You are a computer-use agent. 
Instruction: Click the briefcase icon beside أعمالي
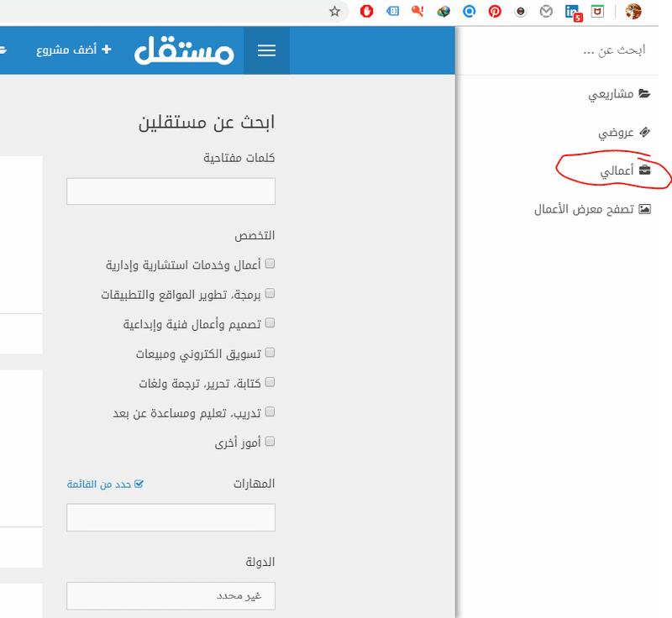click(643, 170)
